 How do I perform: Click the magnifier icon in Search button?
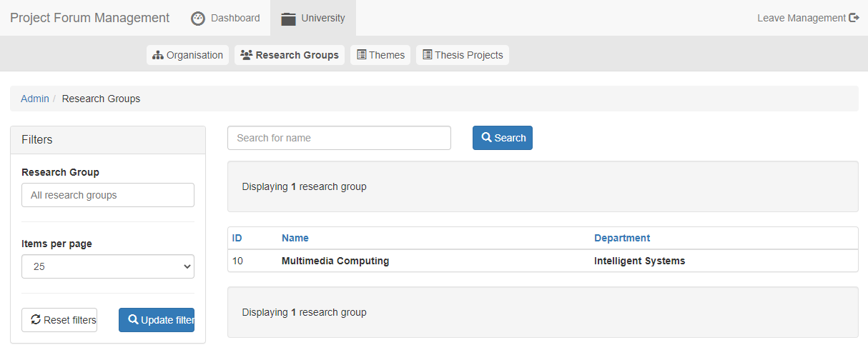point(486,138)
